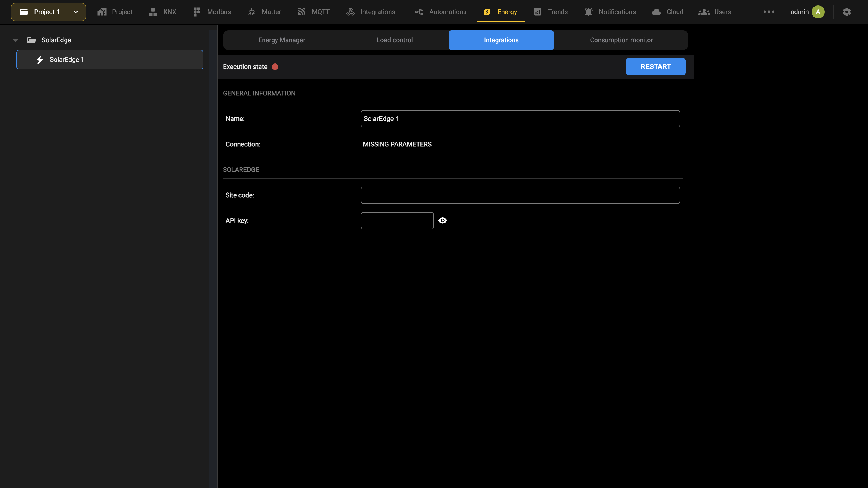Open the KNX section
The width and height of the screenshot is (868, 488).
tap(163, 12)
